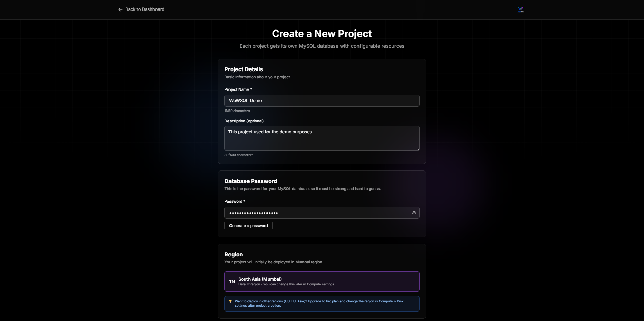Click the 11/50 characters counter
Image resolution: width=644 pixels, height=321 pixels.
[237, 111]
